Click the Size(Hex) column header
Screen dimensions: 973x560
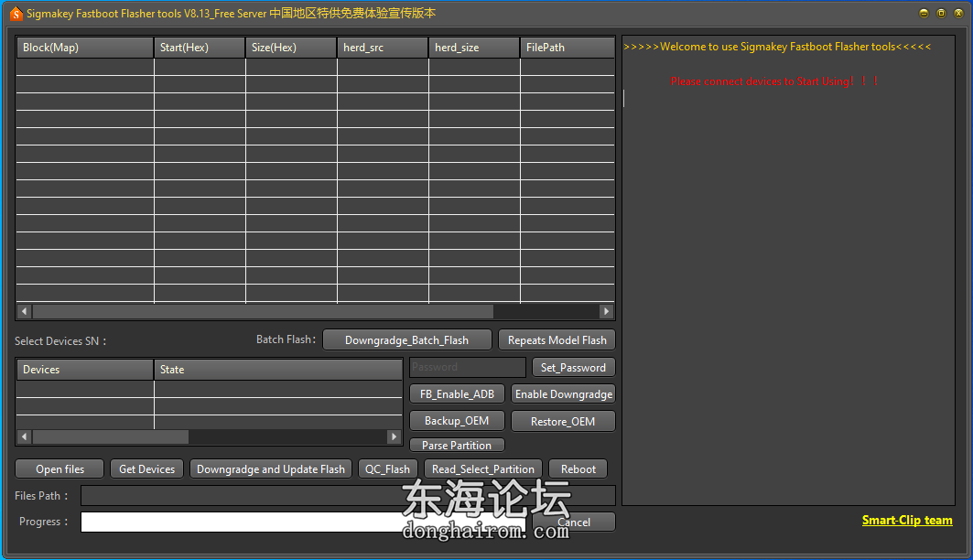291,48
